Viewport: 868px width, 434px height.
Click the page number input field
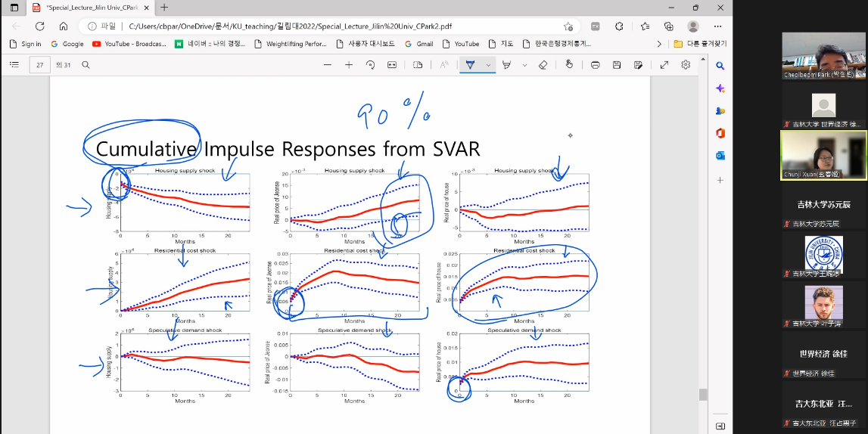39,65
